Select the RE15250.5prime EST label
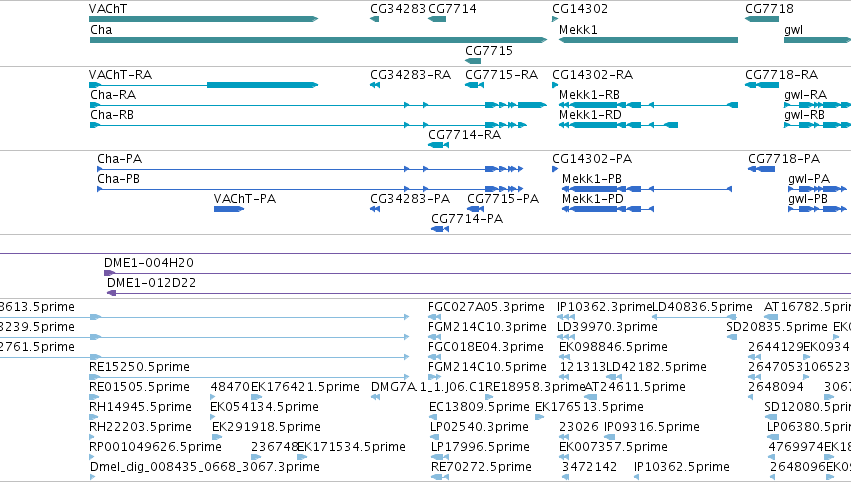 point(139,367)
